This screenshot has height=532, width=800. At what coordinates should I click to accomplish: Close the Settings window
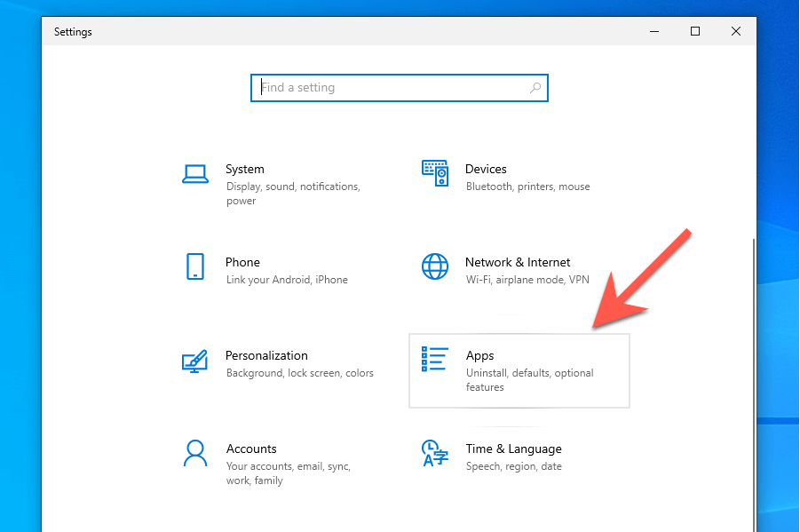point(736,31)
